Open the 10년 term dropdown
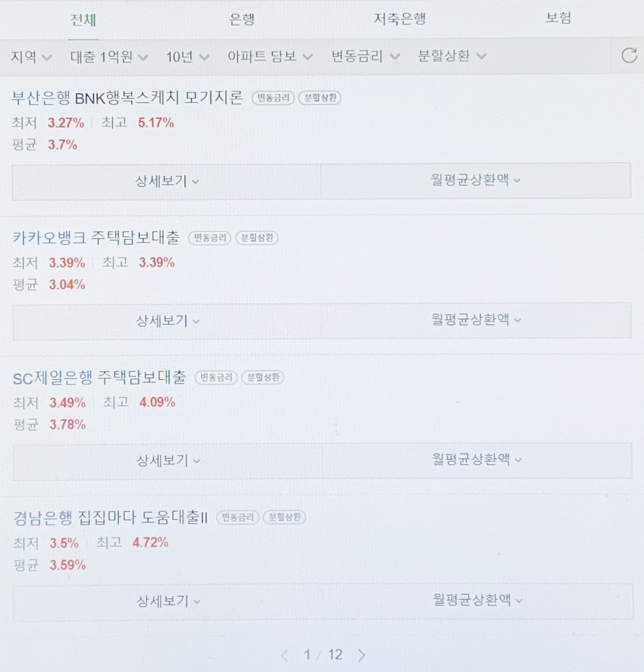The image size is (644, 672). click(187, 57)
